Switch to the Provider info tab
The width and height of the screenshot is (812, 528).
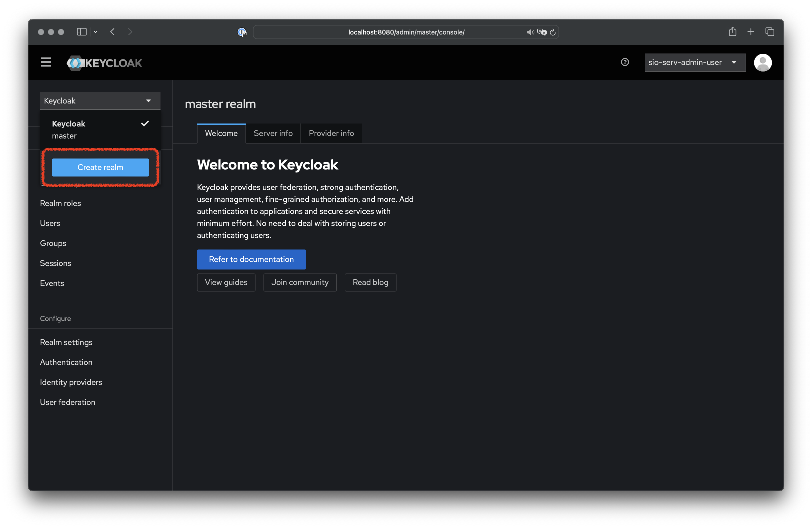point(331,133)
